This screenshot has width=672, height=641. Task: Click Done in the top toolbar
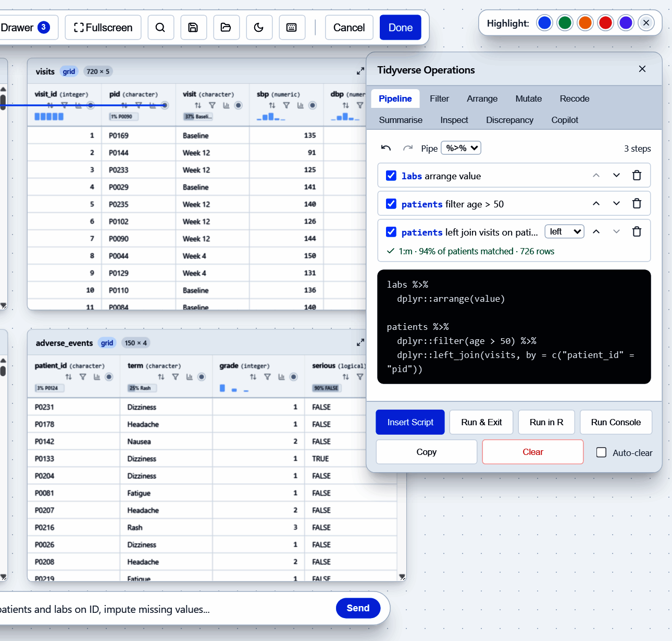tap(401, 28)
